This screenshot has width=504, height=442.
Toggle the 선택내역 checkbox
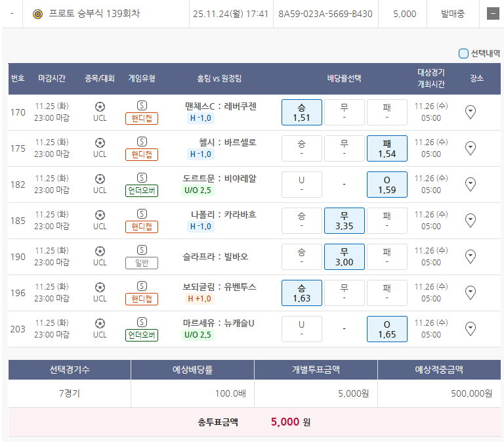(x=463, y=54)
